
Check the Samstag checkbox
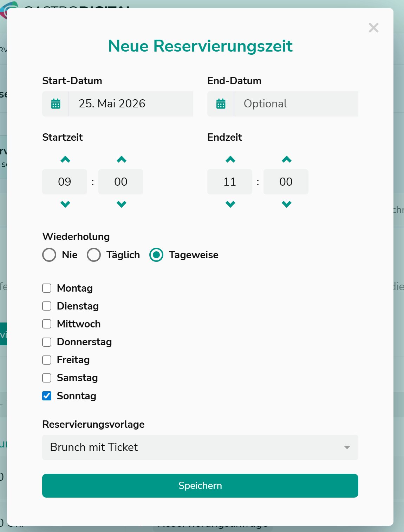[47, 378]
